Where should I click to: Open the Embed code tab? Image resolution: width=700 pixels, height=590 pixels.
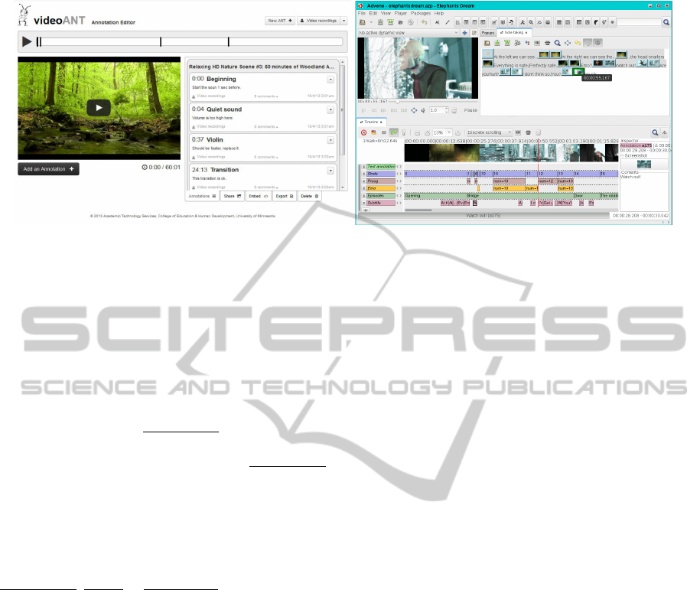click(259, 196)
